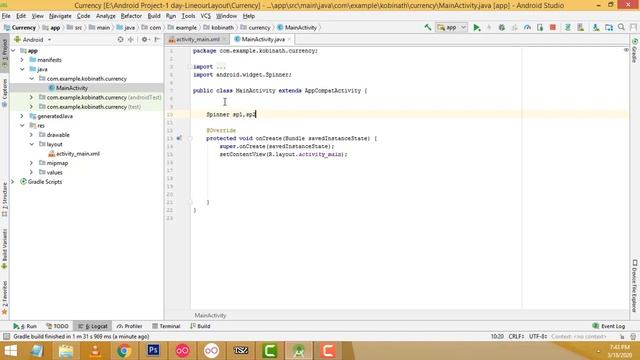Open the Terminal tool window
This screenshot has width=640, height=360.
(x=166, y=326)
